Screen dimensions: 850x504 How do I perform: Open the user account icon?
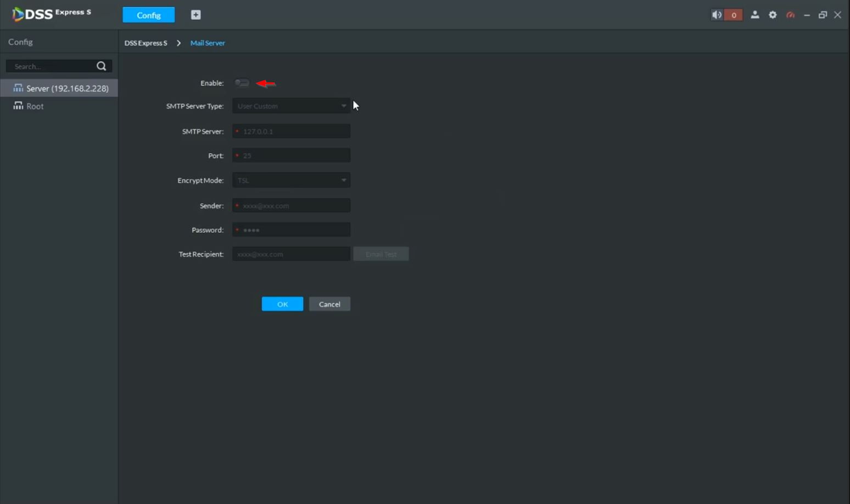[x=755, y=15]
